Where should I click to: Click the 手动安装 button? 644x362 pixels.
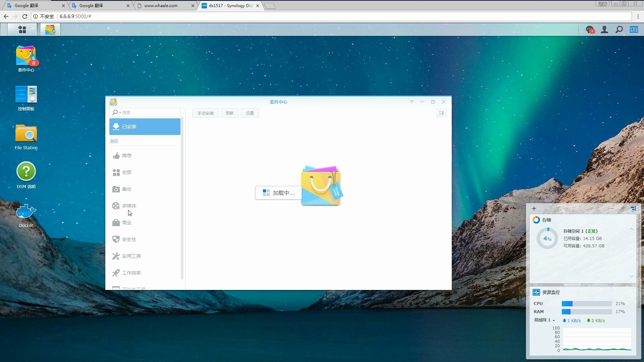coord(206,113)
